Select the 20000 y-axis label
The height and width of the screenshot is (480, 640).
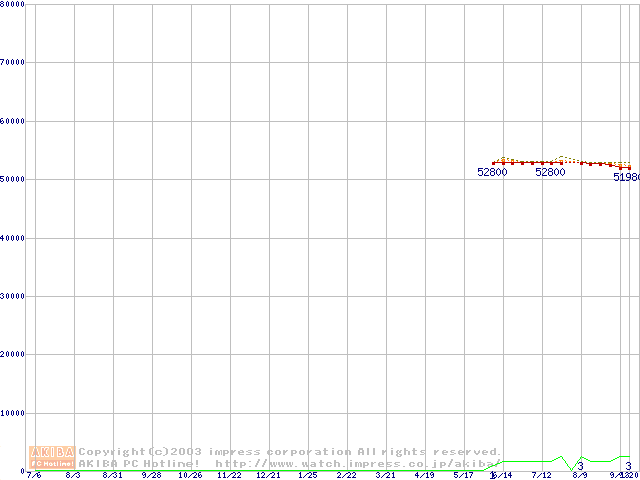(x=13, y=354)
